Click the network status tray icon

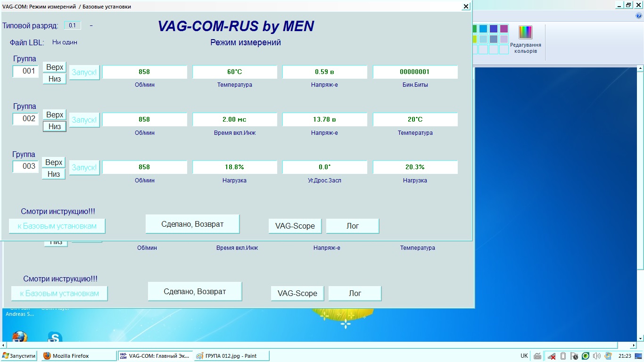point(551,356)
